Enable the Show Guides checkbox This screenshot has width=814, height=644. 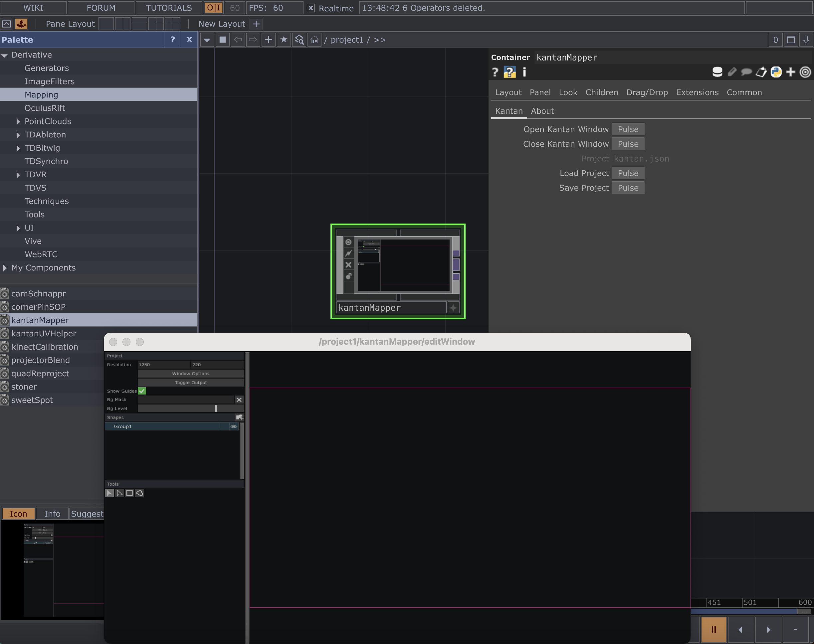coord(142,391)
